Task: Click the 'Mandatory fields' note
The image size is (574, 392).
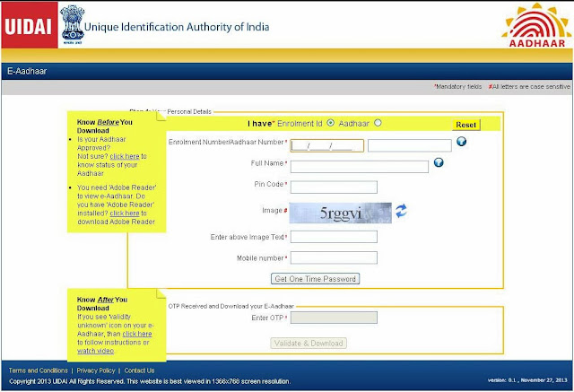Action: (x=458, y=86)
